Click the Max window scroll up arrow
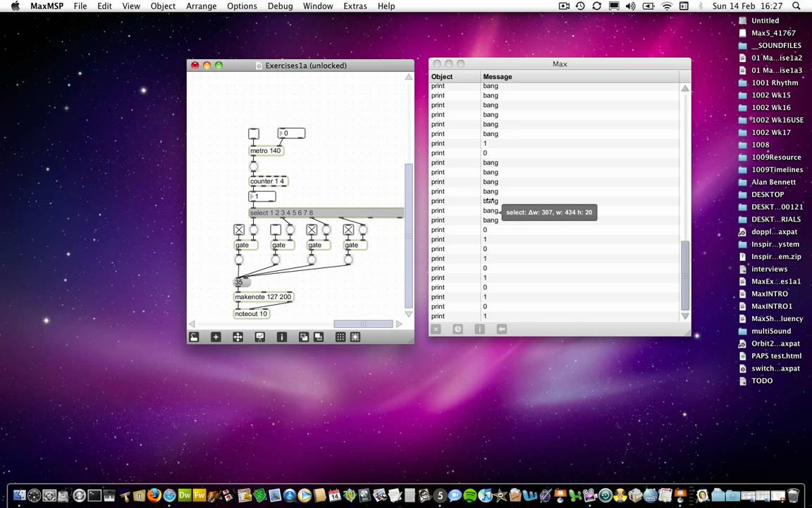812x508 pixels. [x=685, y=89]
